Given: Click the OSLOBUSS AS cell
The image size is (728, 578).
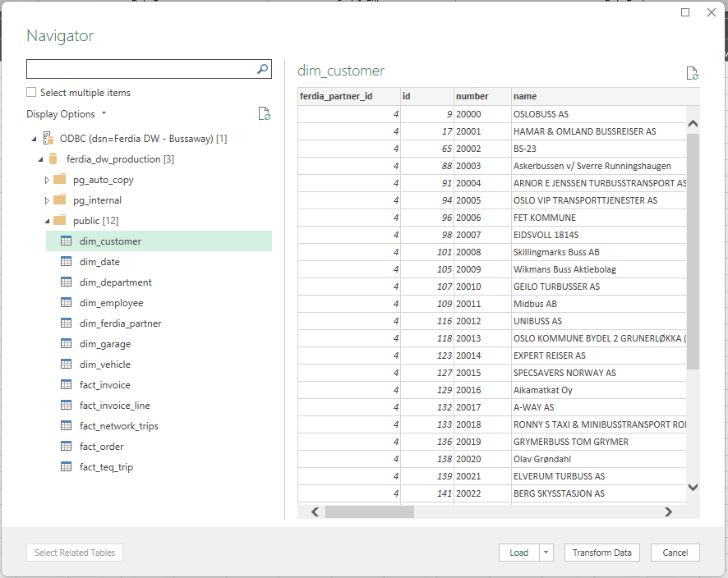Looking at the screenshot, I should (x=598, y=114).
